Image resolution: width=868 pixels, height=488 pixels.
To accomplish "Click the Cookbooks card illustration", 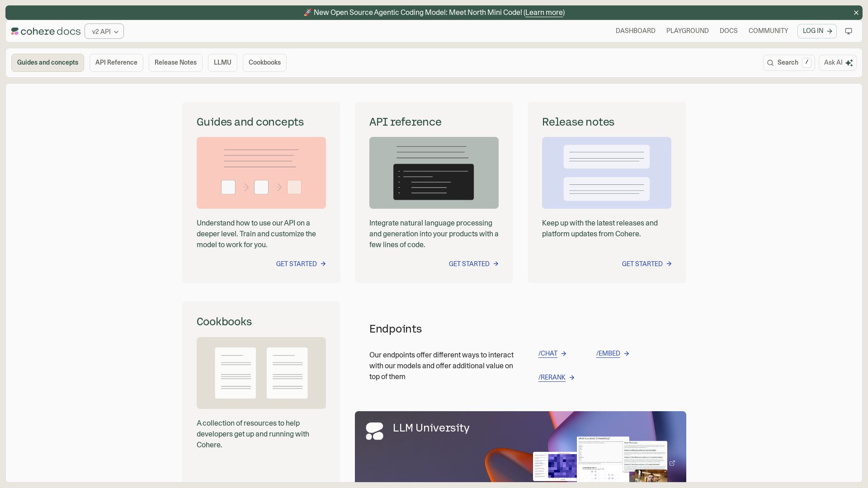I will tap(261, 373).
